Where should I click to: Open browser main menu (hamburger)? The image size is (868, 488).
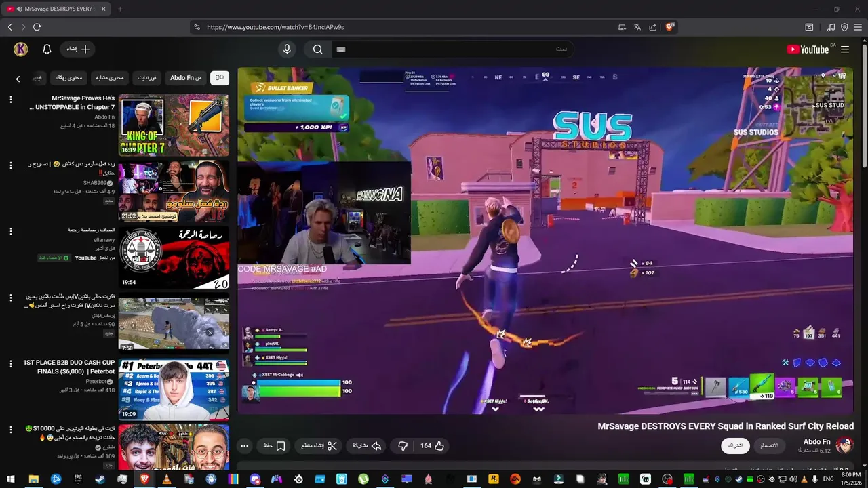click(858, 27)
